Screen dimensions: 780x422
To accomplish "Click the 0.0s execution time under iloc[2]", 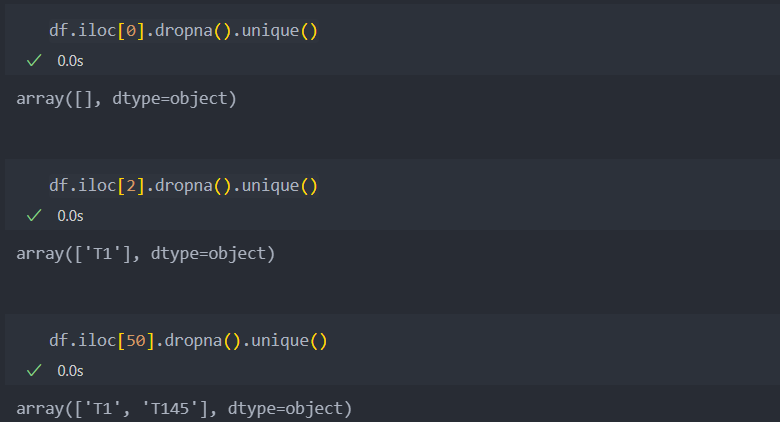I will pyautogui.click(x=70, y=215).
